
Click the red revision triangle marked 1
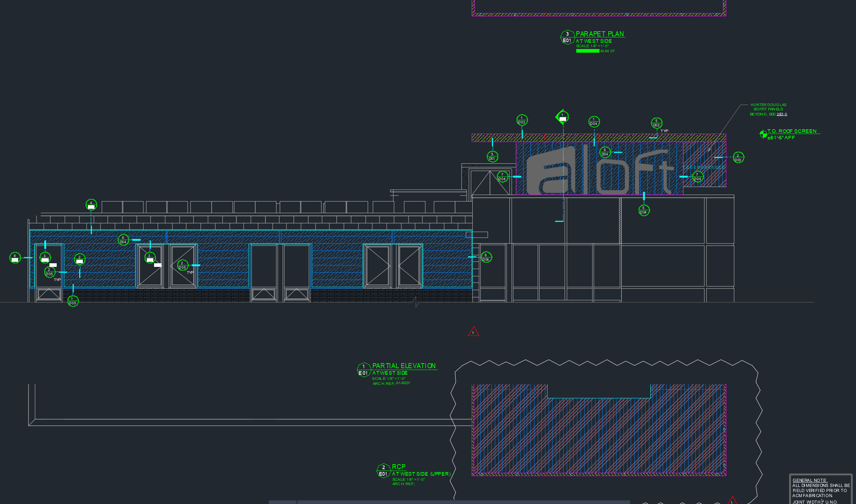tap(473, 332)
